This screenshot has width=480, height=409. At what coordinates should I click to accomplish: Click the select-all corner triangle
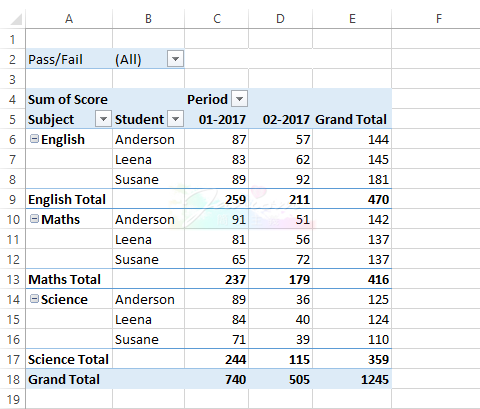[16, 19]
